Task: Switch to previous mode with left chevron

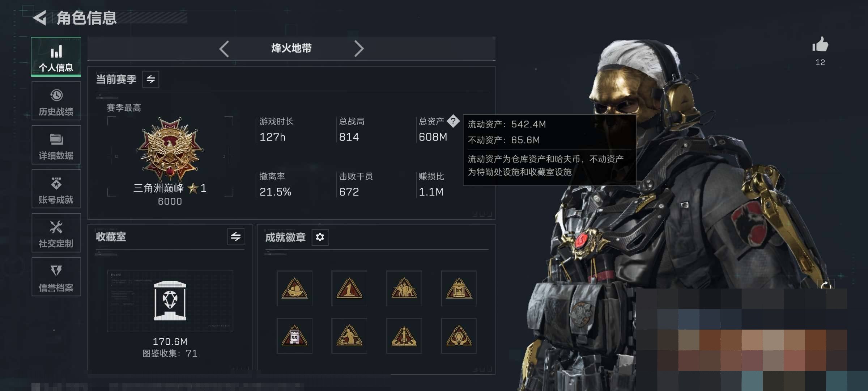Action: [224, 49]
